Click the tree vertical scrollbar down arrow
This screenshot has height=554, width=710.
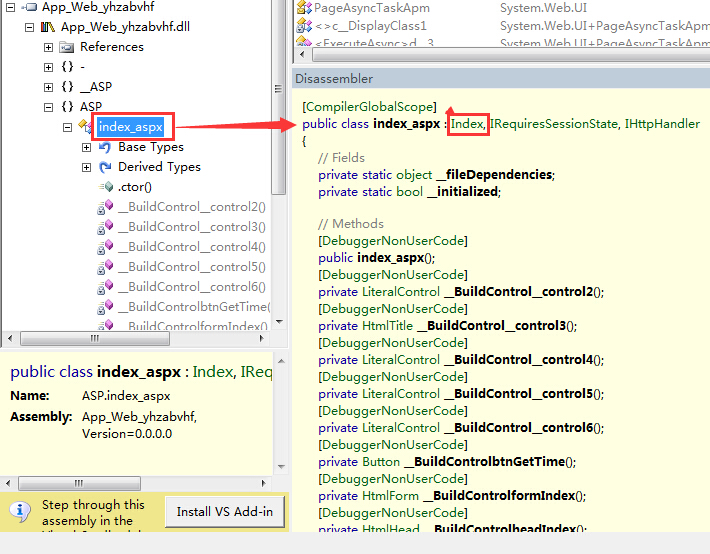279,322
